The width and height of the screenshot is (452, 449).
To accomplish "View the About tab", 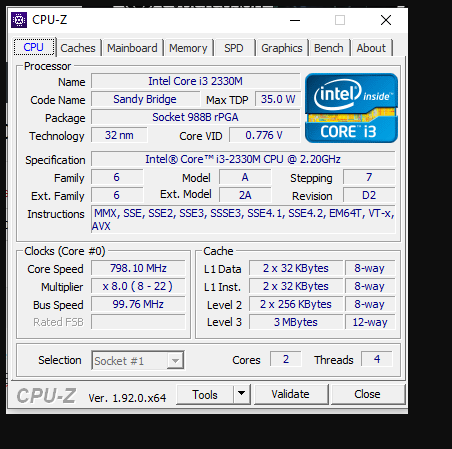I will tap(371, 48).
